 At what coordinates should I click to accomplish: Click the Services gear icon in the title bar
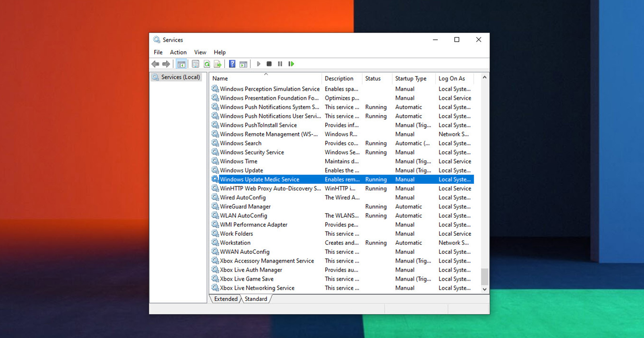157,39
